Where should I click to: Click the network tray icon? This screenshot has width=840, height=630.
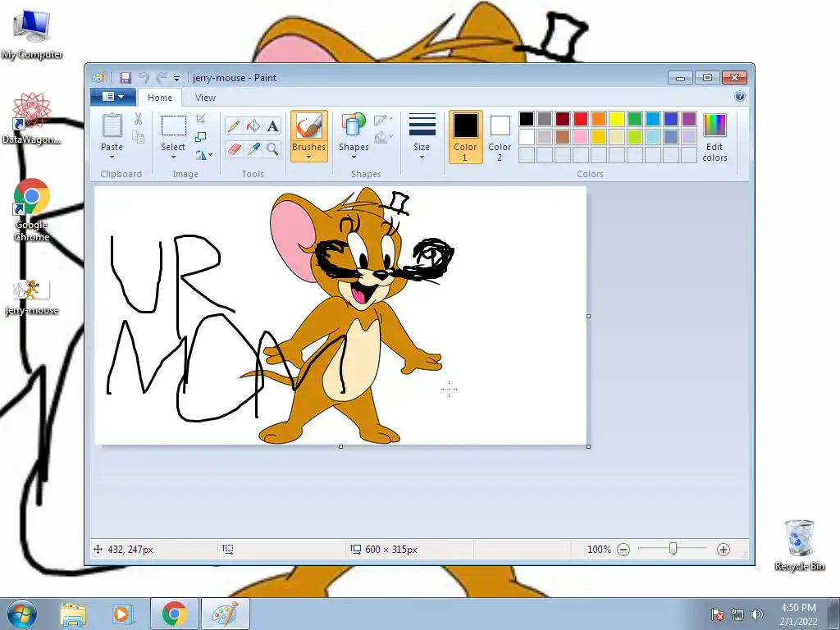click(737, 614)
